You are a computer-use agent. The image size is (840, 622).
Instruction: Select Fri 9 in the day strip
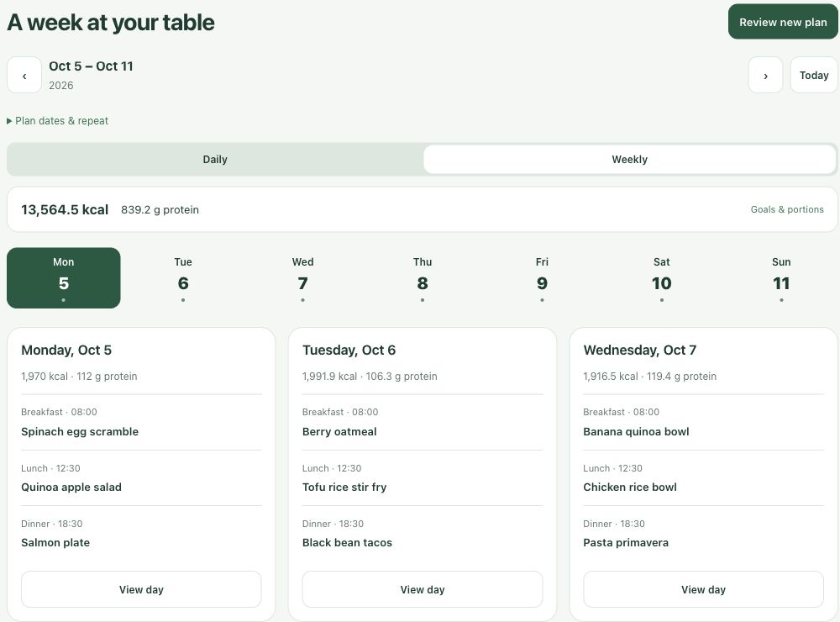point(542,277)
